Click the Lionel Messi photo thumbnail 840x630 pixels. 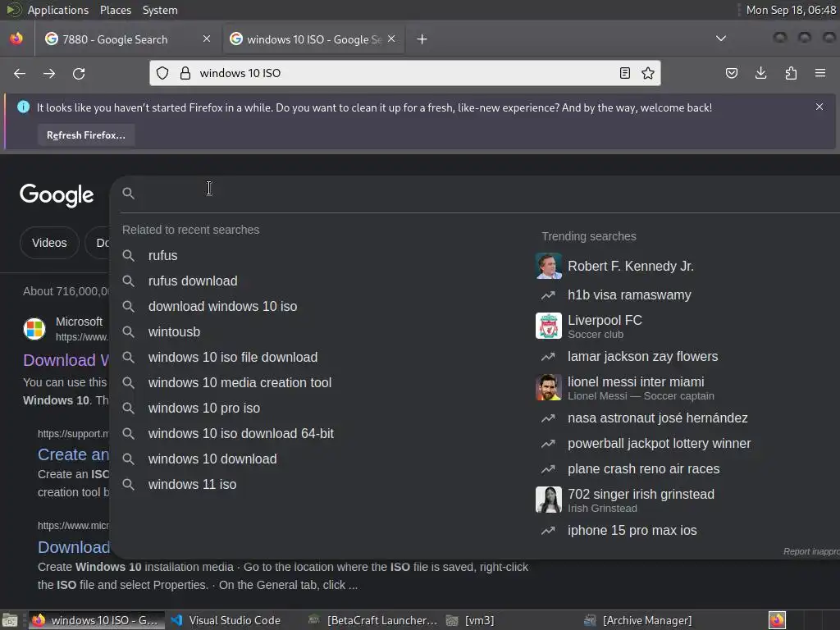549,387
